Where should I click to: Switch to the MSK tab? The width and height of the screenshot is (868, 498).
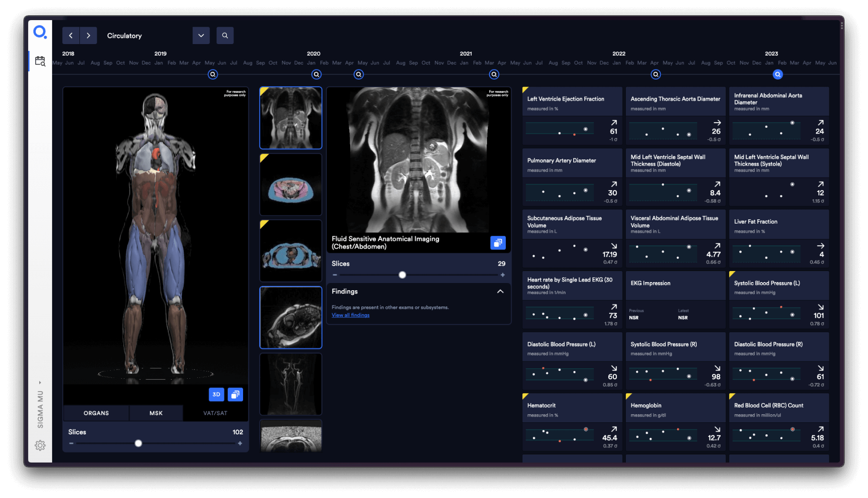(x=156, y=413)
